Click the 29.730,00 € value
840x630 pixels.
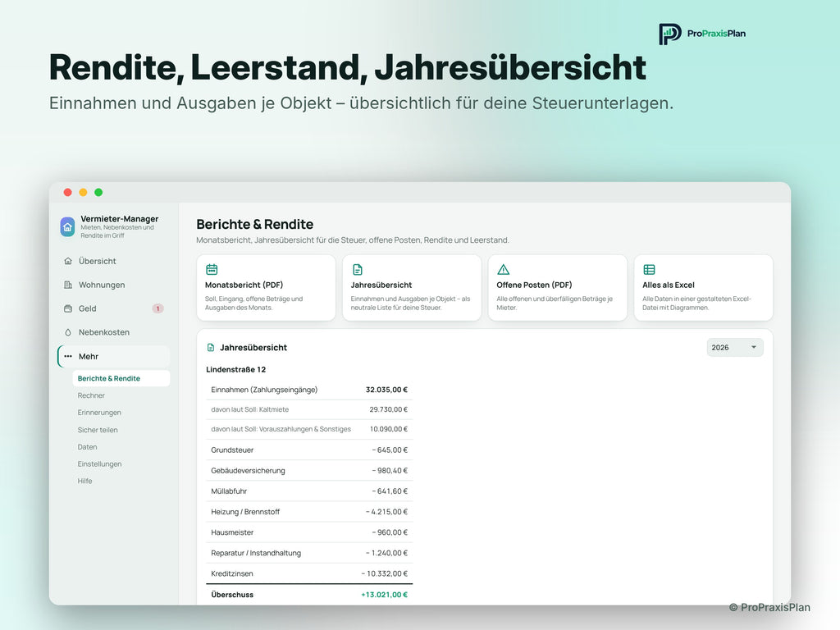tap(388, 409)
